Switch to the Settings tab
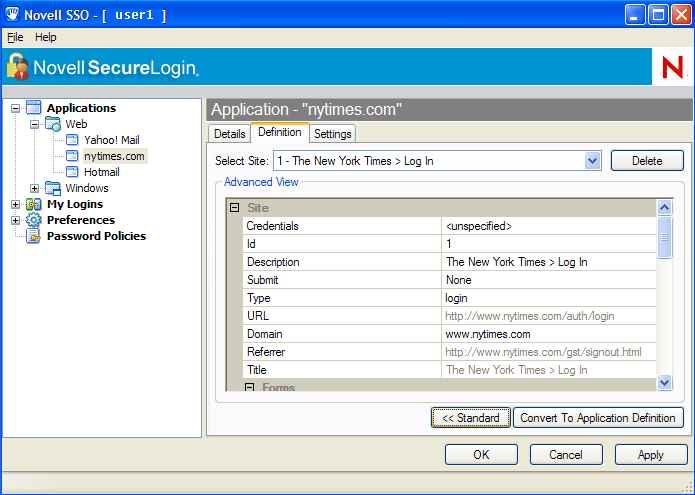695x495 pixels. click(332, 134)
